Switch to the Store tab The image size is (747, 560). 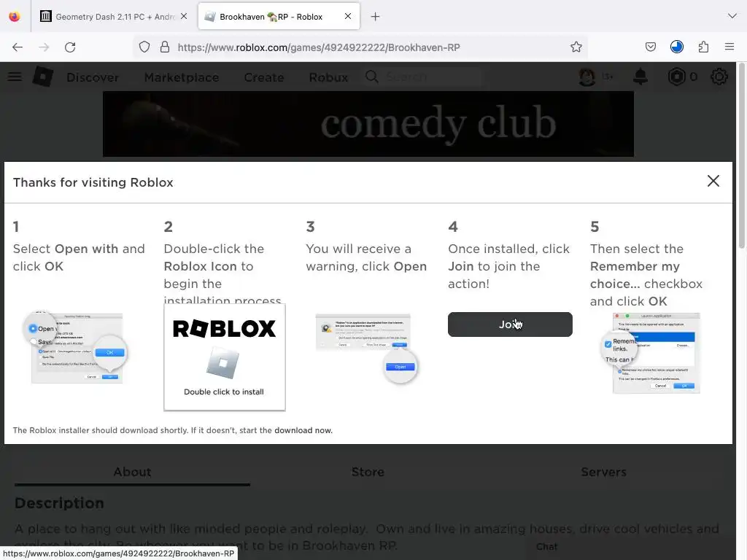pyautogui.click(x=368, y=472)
